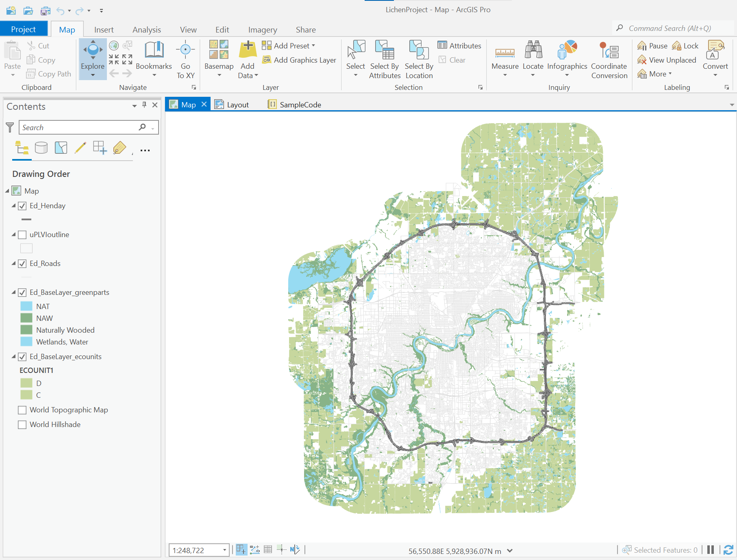Hide the Ed_BaseLayer_greenparts layer
This screenshot has height=560, width=737.
(x=22, y=292)
